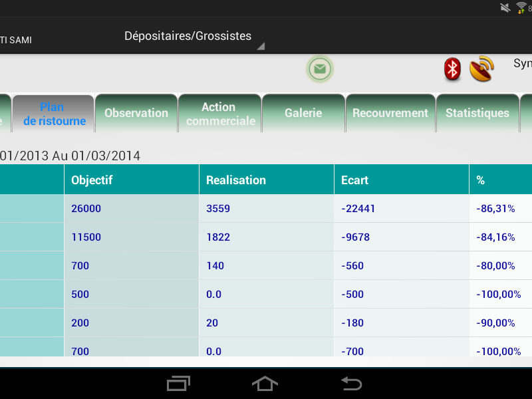
Task: Tap the green envelope message icon
Action: (x=320, y=69)
